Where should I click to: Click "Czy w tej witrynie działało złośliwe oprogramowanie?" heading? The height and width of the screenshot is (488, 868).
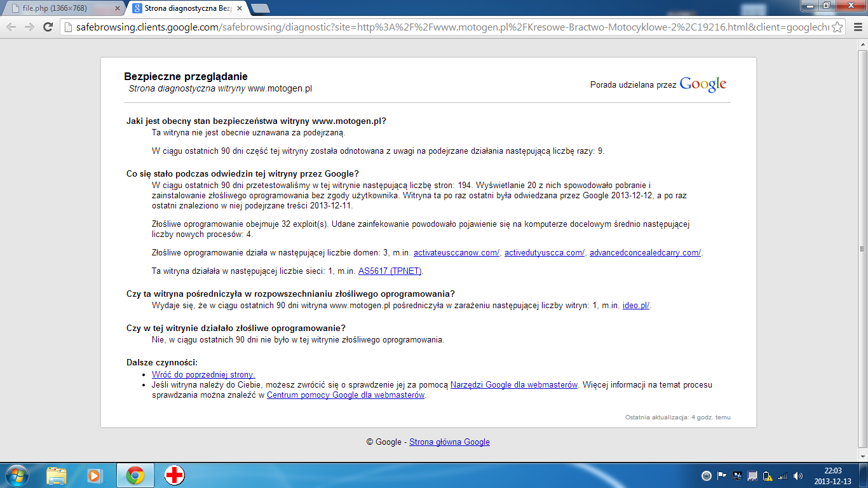[x=236, y=328]
